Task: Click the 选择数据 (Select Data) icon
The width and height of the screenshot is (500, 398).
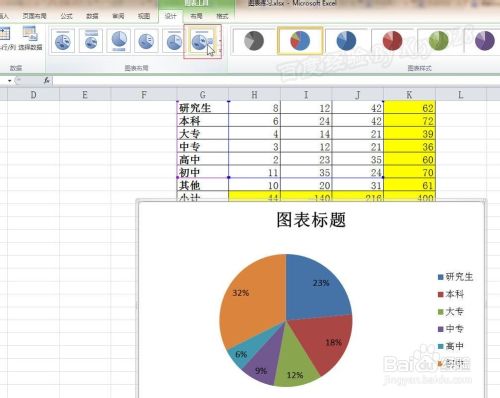Action: point(30,34)
